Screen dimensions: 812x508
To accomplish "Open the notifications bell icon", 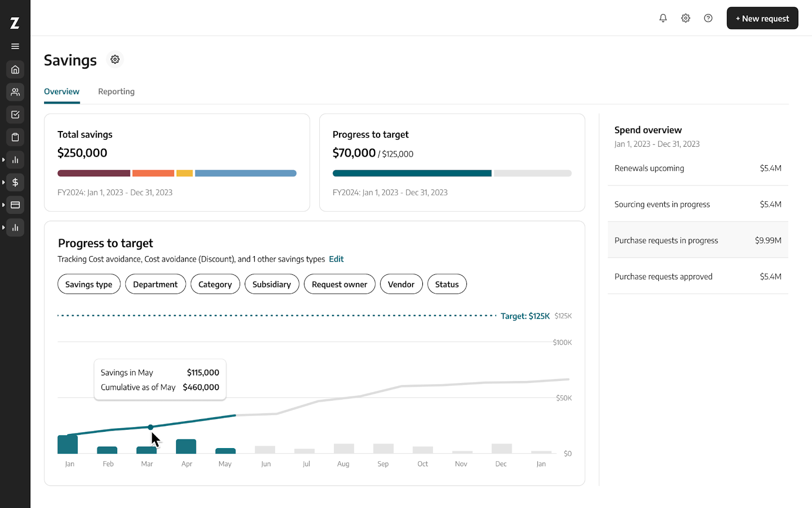I will pos(663,18).
